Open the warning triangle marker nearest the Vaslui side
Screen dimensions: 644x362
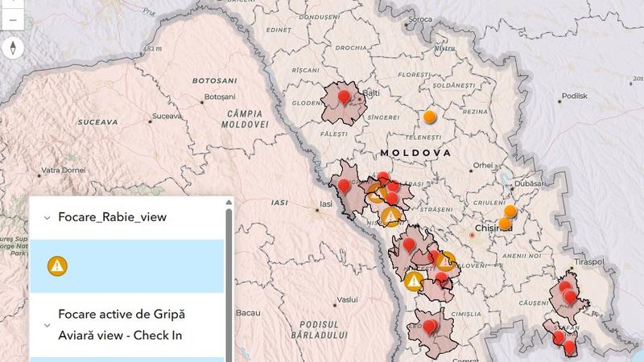(414, 281)
